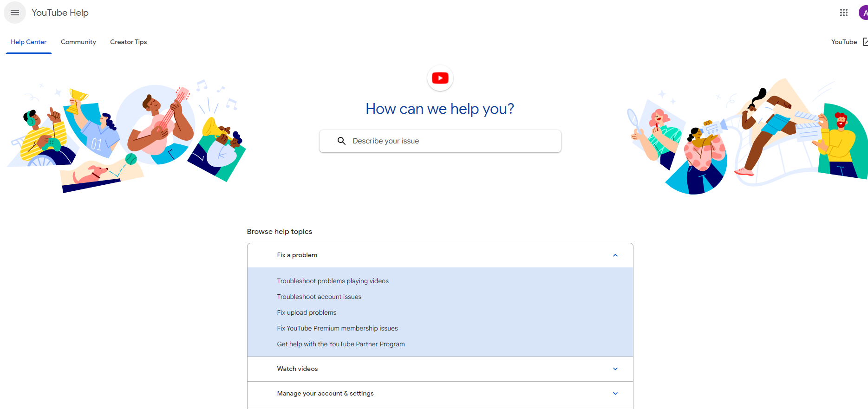Screen dimensions: 868x409
Task: Open the YouTube link in header
Action: (844, 42)
